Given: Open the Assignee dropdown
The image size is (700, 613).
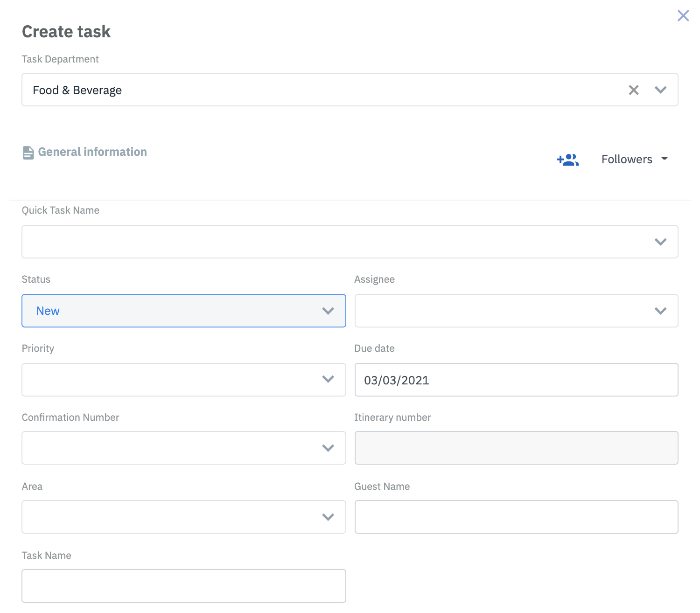Looking at the screenshot, I should tap(504, 311).
